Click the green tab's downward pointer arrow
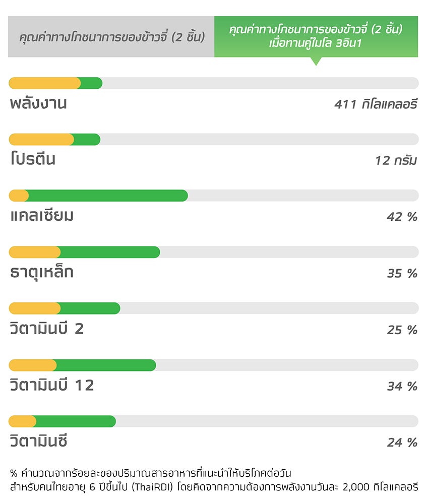 (x=316, y=61)
